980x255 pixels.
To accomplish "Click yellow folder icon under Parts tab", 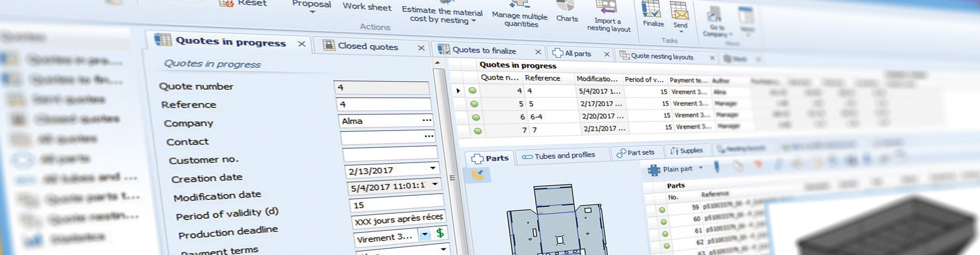I will pos(478,175).
